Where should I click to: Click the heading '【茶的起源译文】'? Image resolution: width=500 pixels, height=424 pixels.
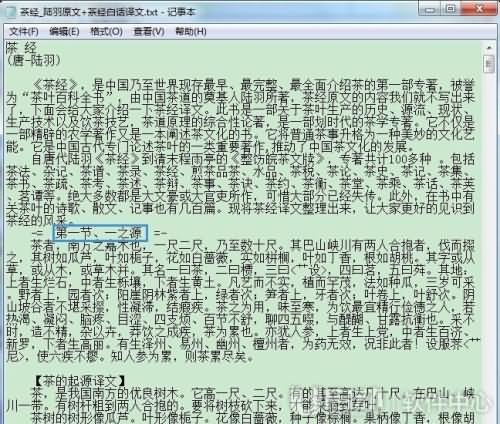pos(80,381)
